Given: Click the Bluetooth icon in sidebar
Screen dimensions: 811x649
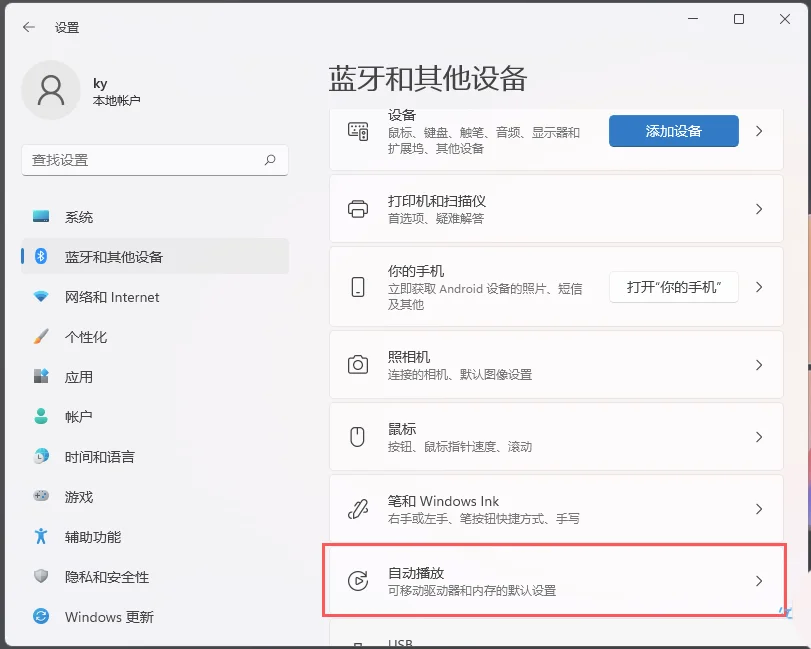Looking at the screenshot, I should point(41,256).
